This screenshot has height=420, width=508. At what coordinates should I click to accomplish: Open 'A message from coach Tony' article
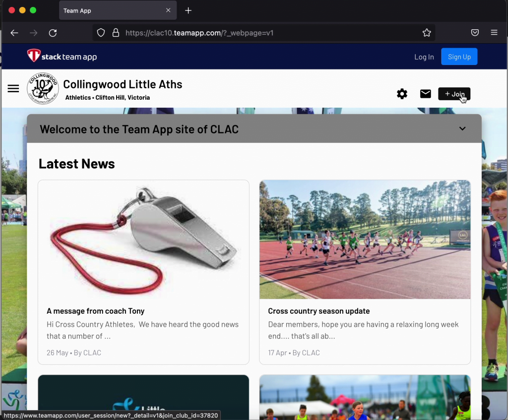tap(96, 311)
